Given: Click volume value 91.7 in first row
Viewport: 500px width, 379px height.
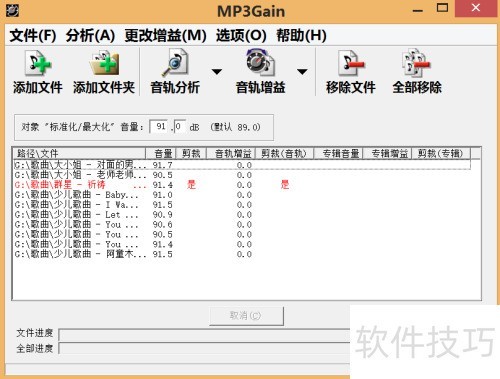Looking at the screenshot, I should [163, 165].
